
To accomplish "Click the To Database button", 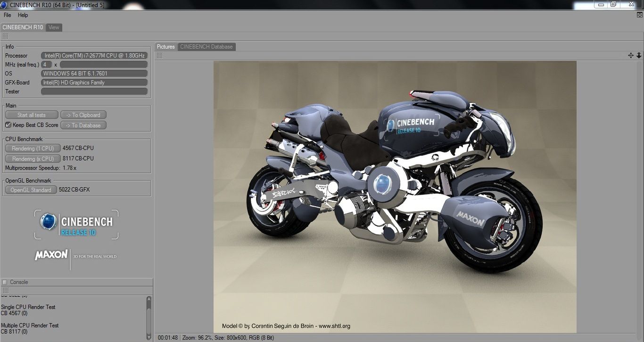I will (x=83, y=125).
